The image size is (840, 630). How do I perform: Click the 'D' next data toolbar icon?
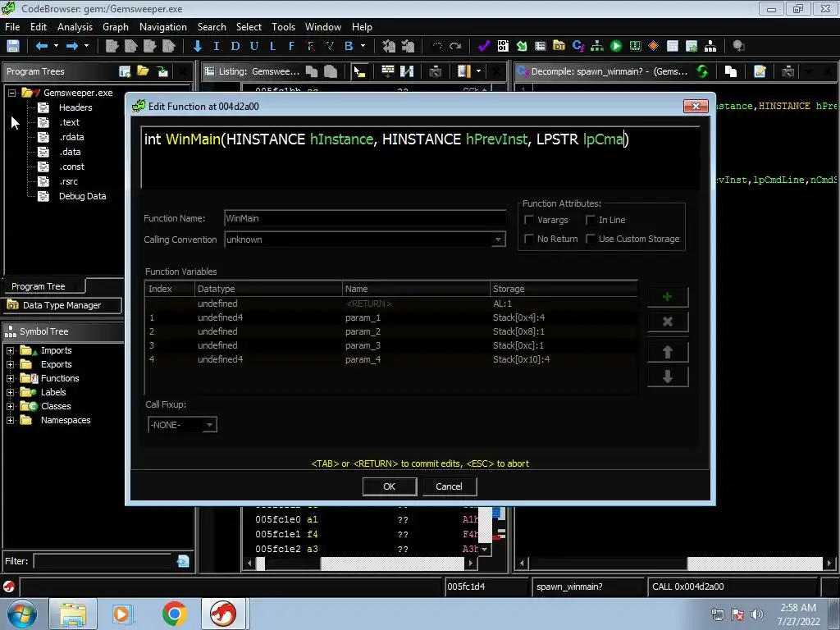[x=235, y=46]
